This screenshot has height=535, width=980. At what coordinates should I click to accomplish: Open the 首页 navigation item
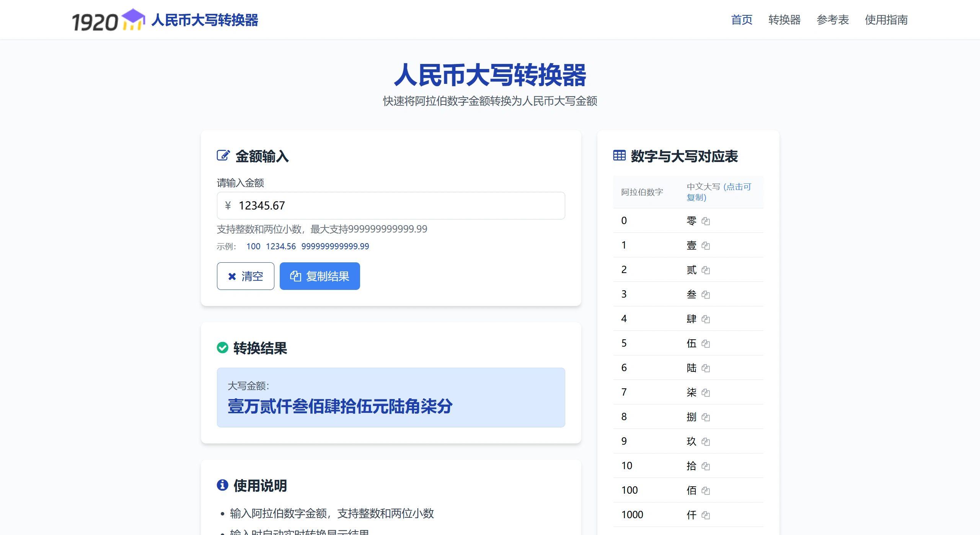coord(741,20)
